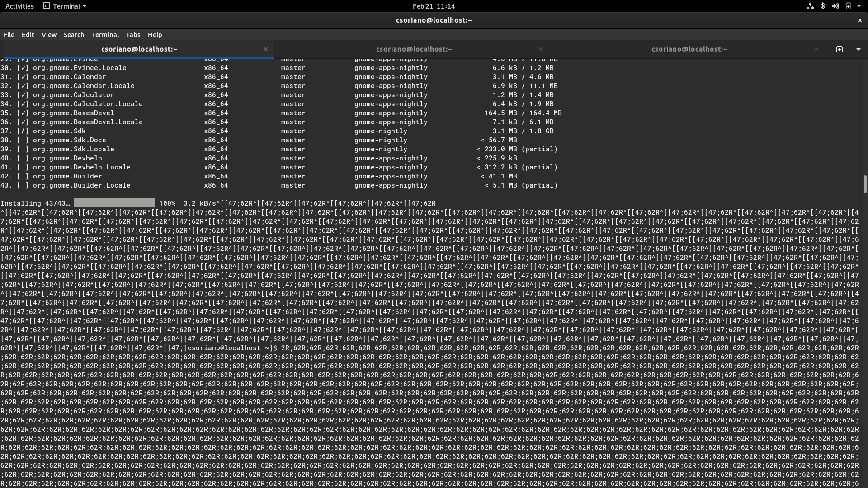
Task: Close the third terminal tab
Action: point(816,49)
